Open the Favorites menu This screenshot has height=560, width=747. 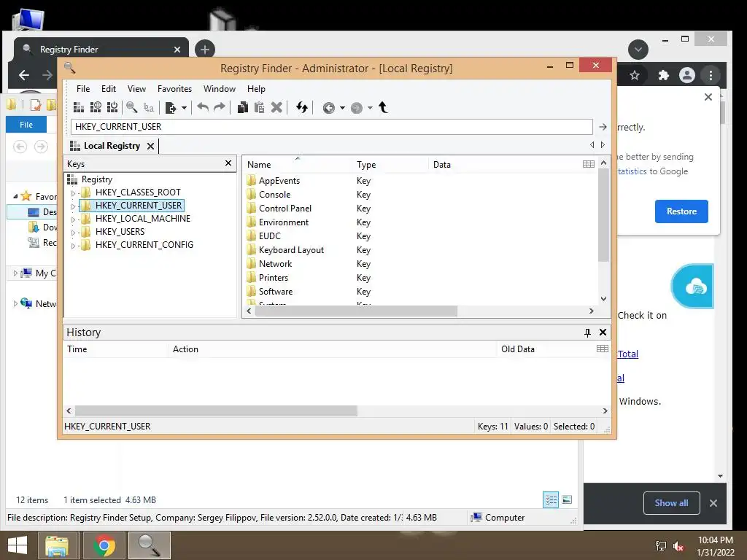click(x=175, y=89)
